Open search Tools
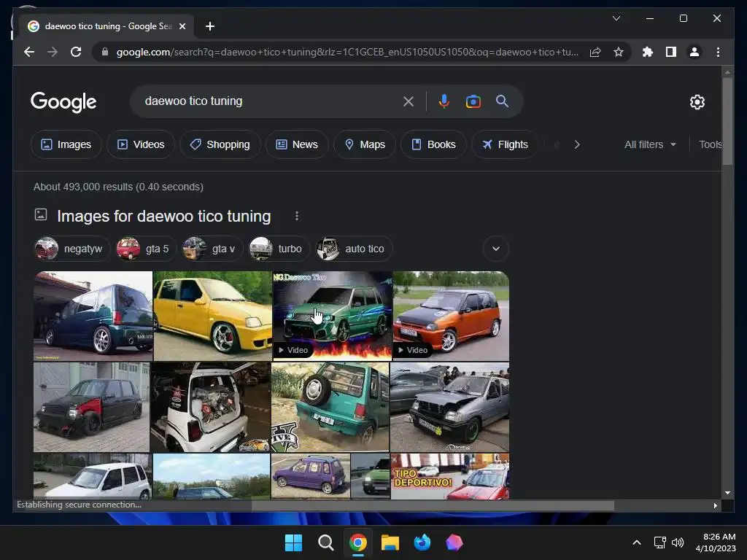The image size is (747, 560). coord(711,144)
